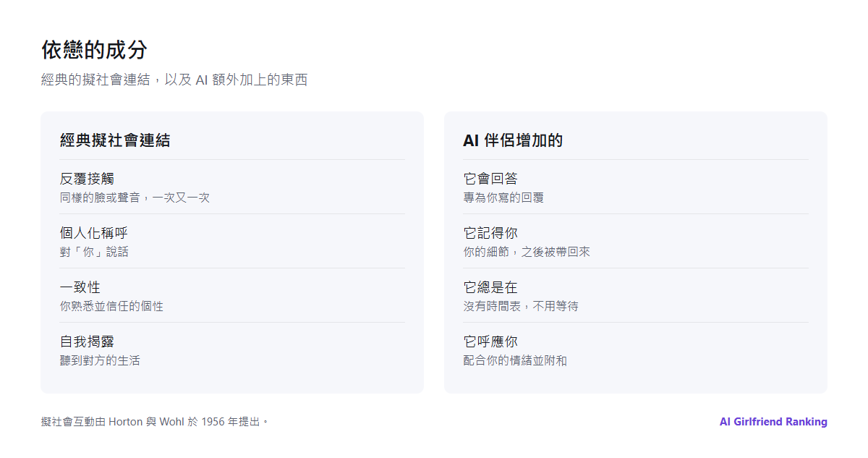This screenshot has height=458, width=868.
Task: Click the subtitle 經典的擬社會連結，以及 AI 額外加上的東西
Action: click(x=174, y=80)
